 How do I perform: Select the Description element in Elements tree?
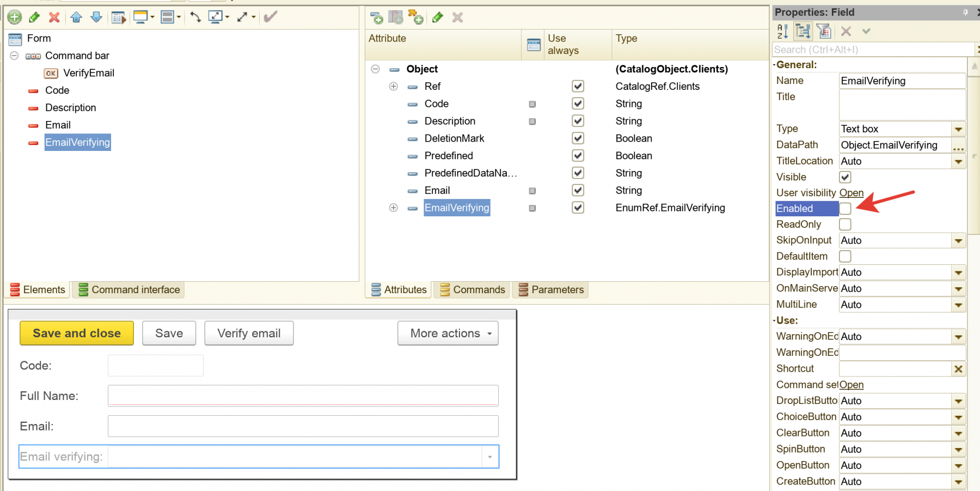(70, 108)
